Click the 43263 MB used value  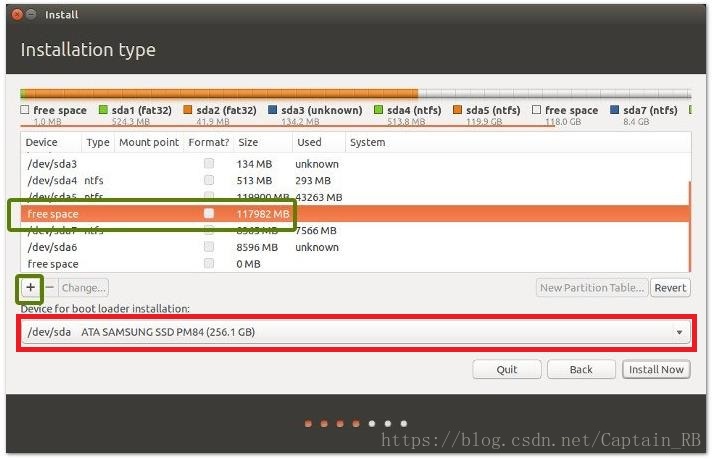(x=319, y=198)
